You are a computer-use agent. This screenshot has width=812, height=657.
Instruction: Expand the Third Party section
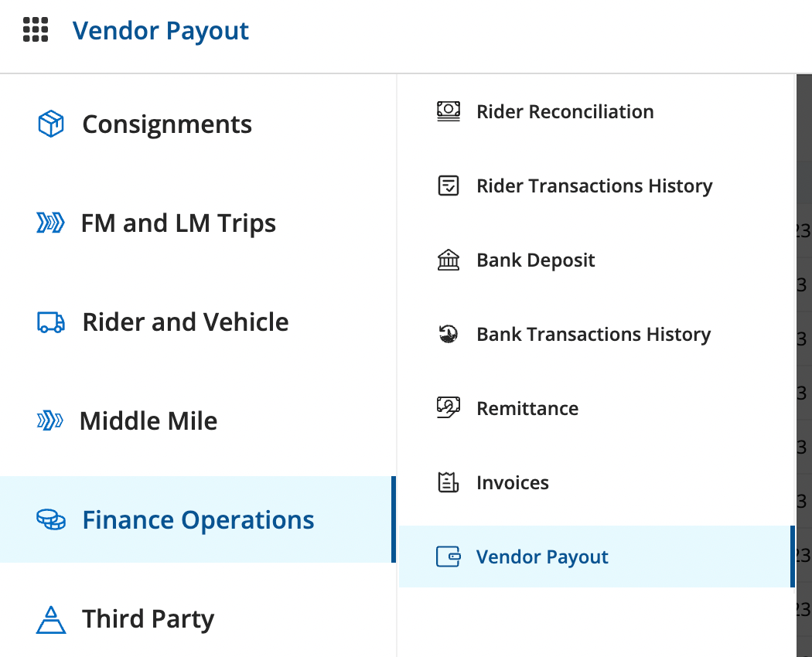click(148, 619)
